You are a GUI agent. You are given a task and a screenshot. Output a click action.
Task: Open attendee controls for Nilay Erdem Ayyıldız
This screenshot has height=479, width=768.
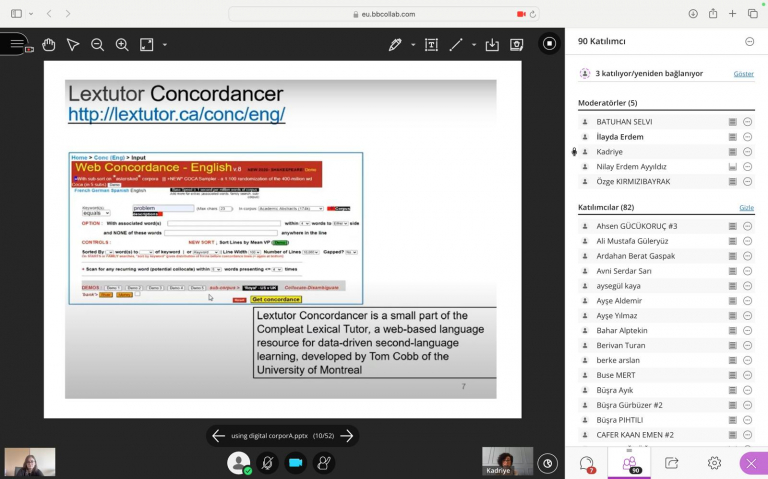coord(747,167)
